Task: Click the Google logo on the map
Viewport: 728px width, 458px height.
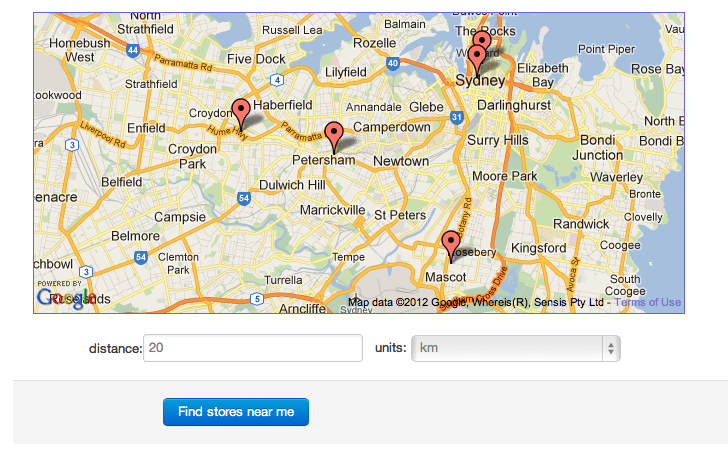Action: coord(62,298)
